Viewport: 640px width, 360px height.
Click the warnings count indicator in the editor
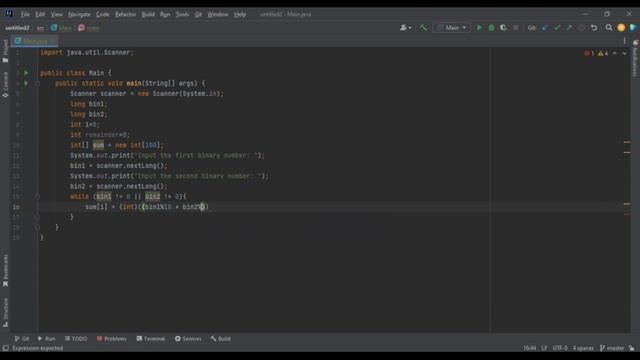(x=603, y=53)
